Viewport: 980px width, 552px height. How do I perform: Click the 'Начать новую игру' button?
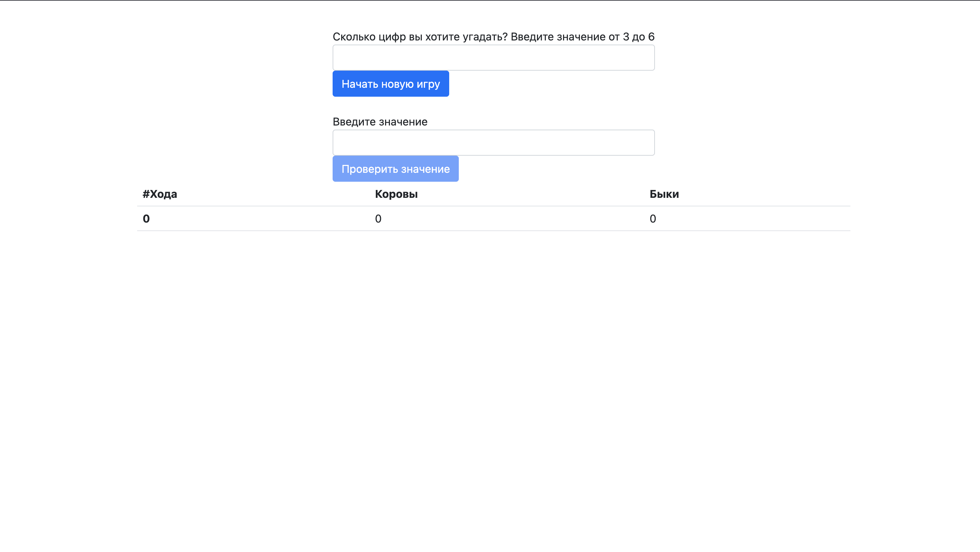pos(391,83)
